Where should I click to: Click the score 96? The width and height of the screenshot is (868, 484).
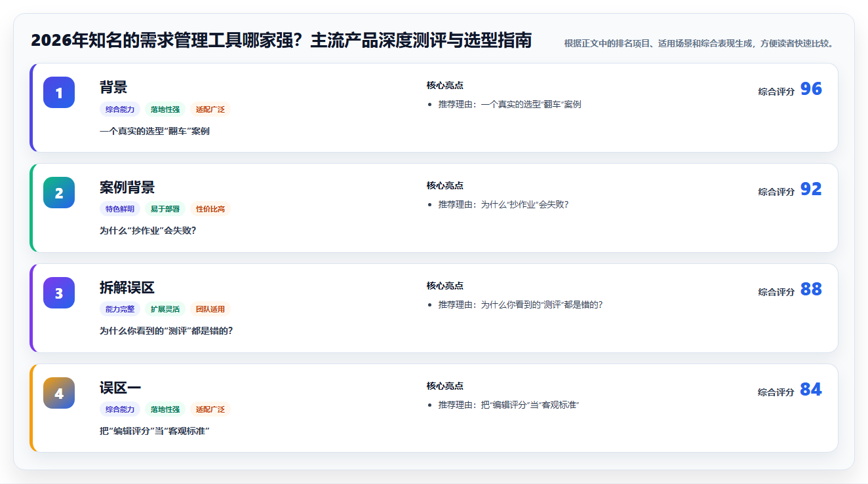pos(811,89)
